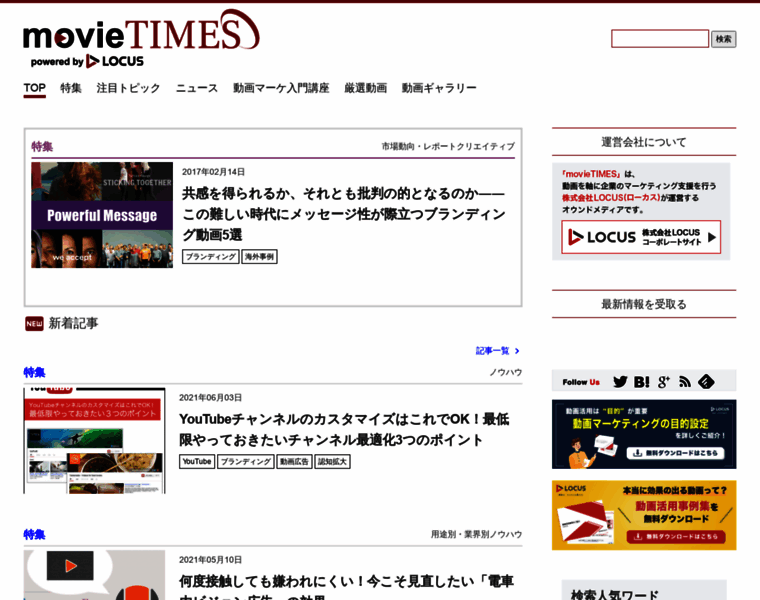
Task: Open the Twitter follow icon
Action: (x=619, y=382)
